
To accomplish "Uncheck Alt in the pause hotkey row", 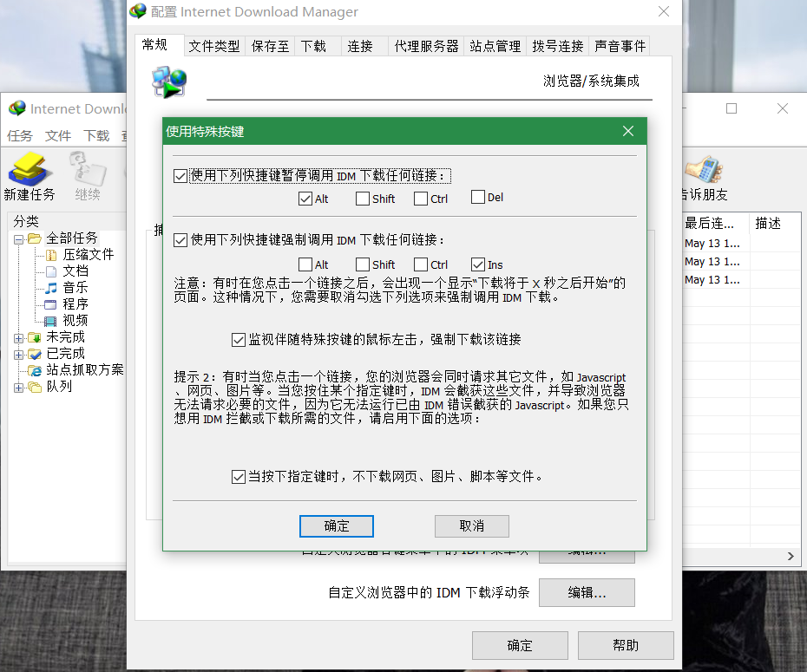I will tap(305, 199).
